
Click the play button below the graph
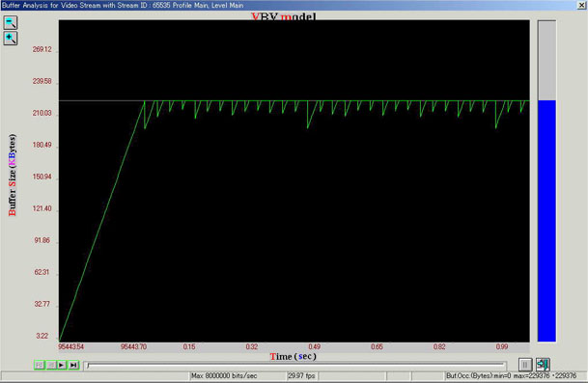point(62,365)
